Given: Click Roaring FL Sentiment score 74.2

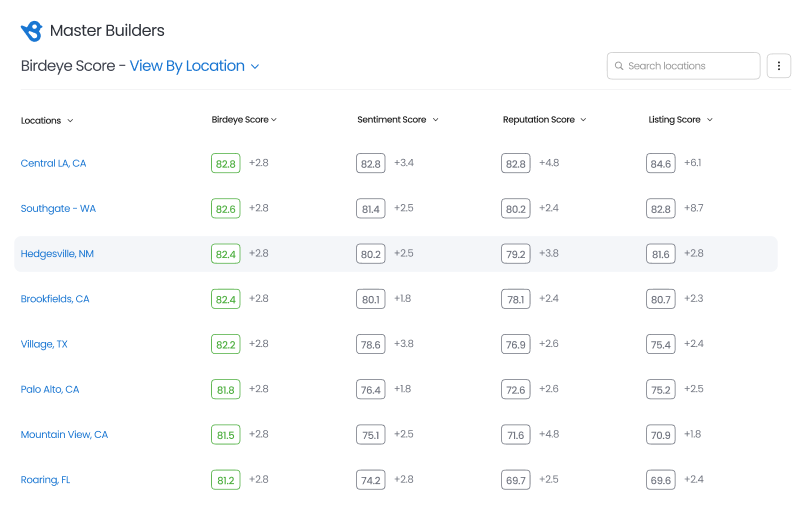Looking at the screenshot, I should [x=371, y=480].
